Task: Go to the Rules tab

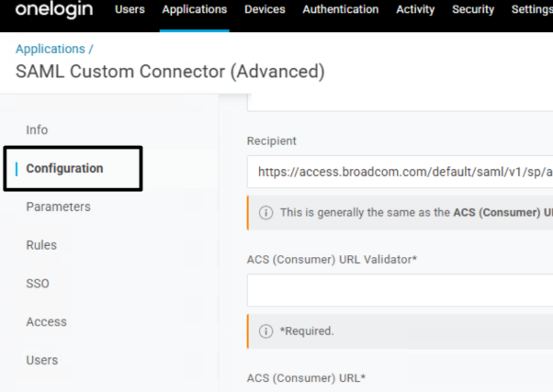Action: coord(41,245)
